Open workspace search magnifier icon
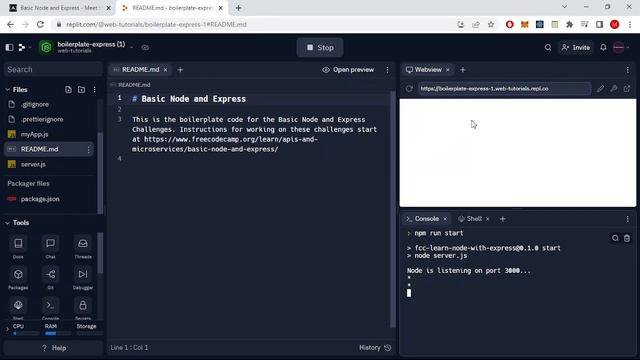Viewport: 640px width, 360px height. click(548, 47)
